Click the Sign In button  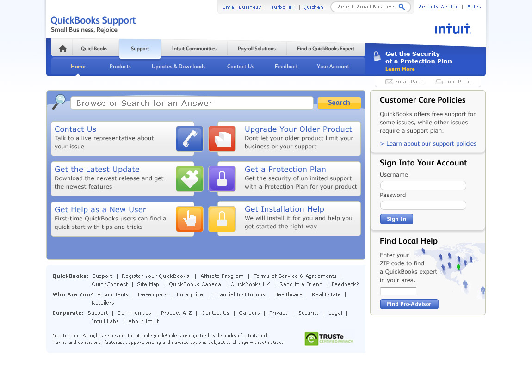click(x=396, y=219)
